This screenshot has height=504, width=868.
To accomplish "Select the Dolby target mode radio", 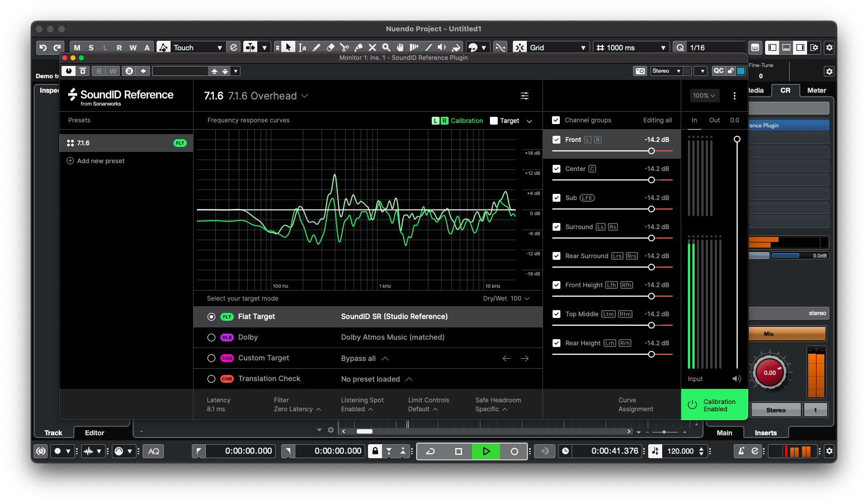I will click(211, 337).
